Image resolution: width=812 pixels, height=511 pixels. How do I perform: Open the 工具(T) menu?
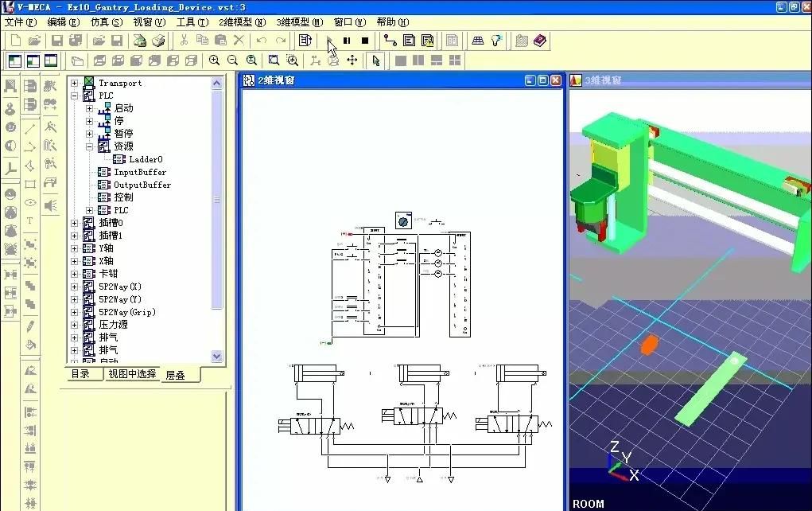coord(192,22)
